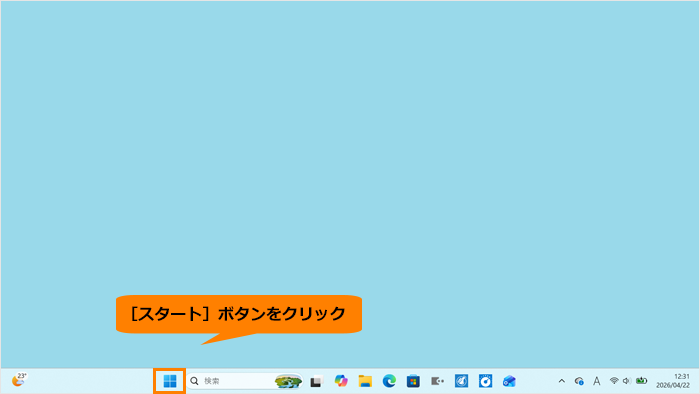Open the speaker volume tray icon

coord(627,381)
